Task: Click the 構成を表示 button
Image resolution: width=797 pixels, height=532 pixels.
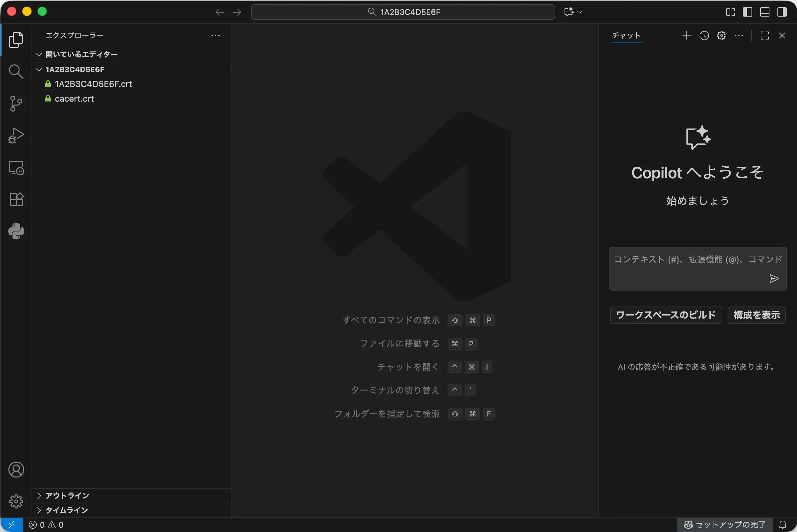Action: point(756,315)
